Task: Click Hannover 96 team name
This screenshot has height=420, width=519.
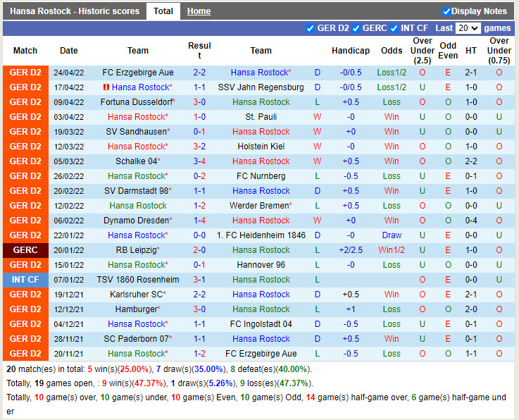Action: pos(261,265)
